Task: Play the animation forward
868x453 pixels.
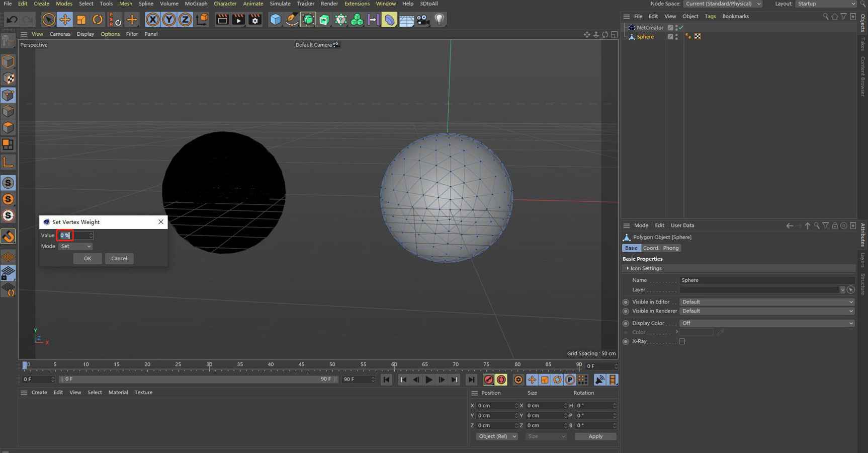Action: (428, 380)
